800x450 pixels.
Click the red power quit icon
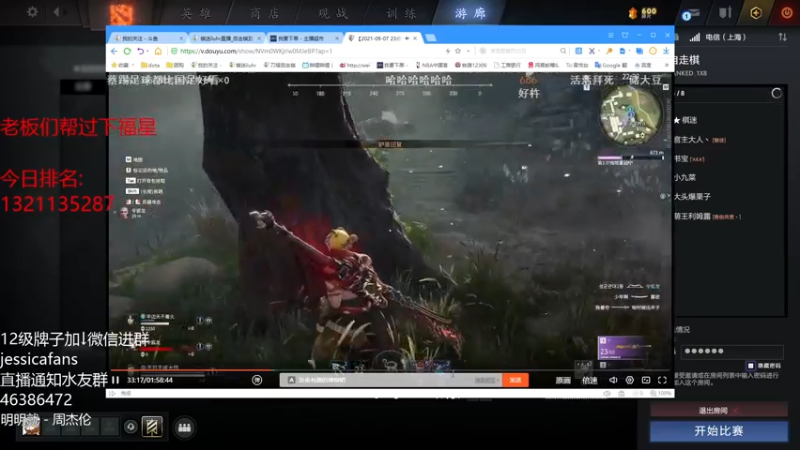pos(787,13)
